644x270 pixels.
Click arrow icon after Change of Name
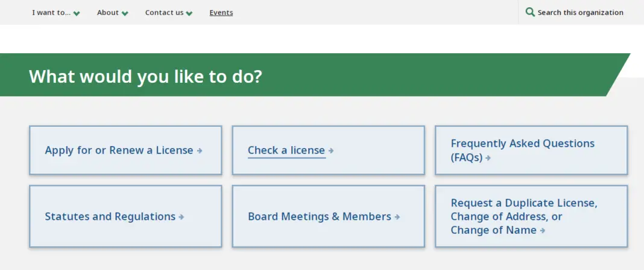point(543,231)
